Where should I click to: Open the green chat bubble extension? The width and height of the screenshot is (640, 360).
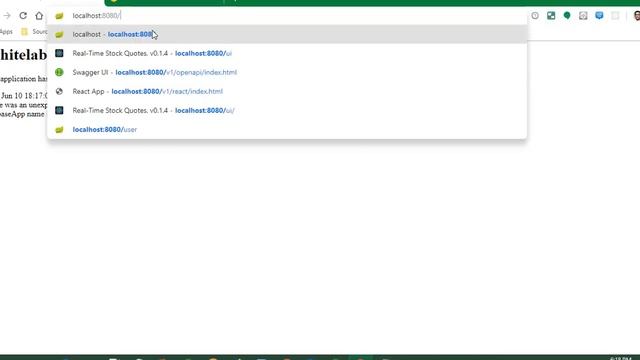tap(567, 16)
